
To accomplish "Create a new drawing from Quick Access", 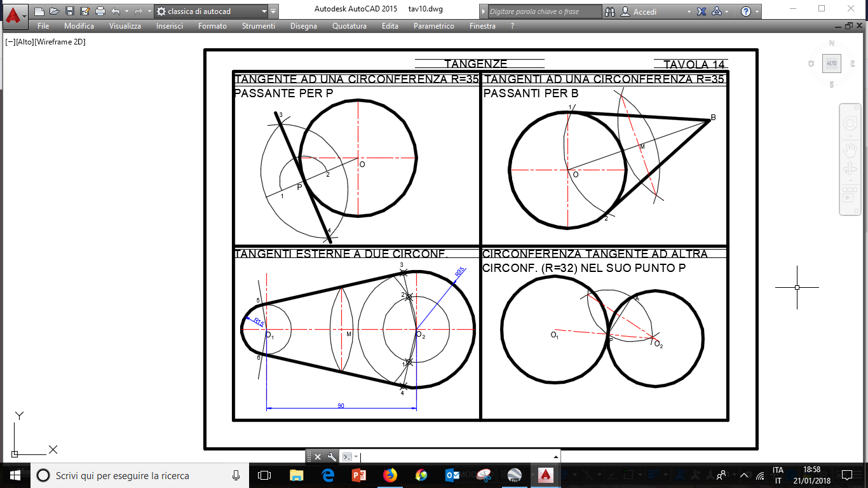I will pos(39,11).
